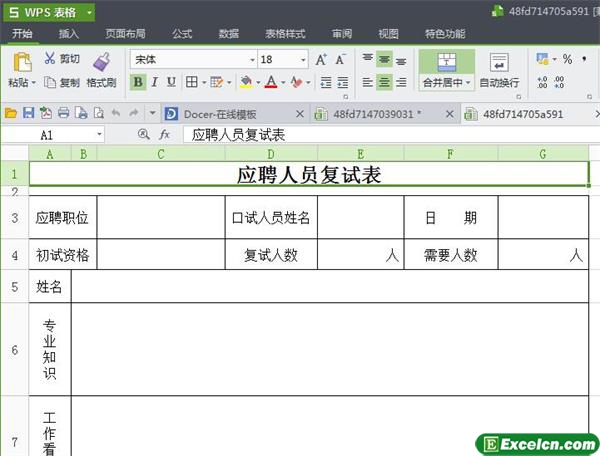
Task: Increase font size with A+ icon
Action: coord(321,59)
